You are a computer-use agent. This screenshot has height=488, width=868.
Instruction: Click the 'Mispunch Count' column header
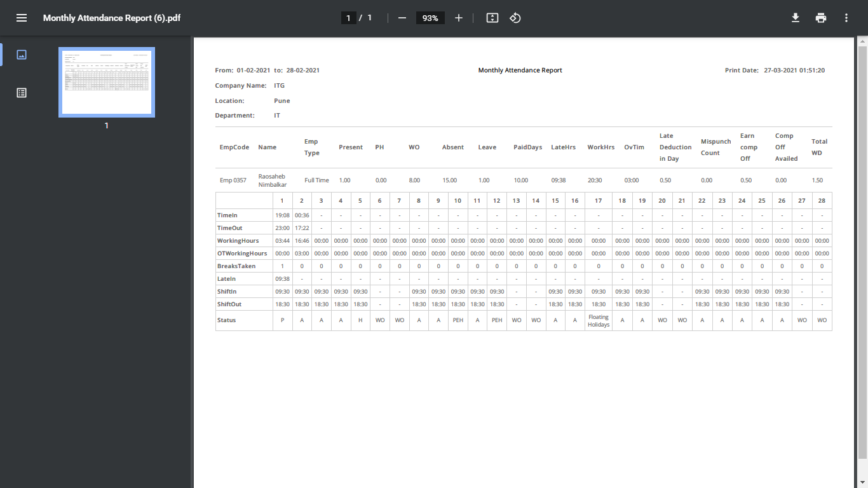716,147
